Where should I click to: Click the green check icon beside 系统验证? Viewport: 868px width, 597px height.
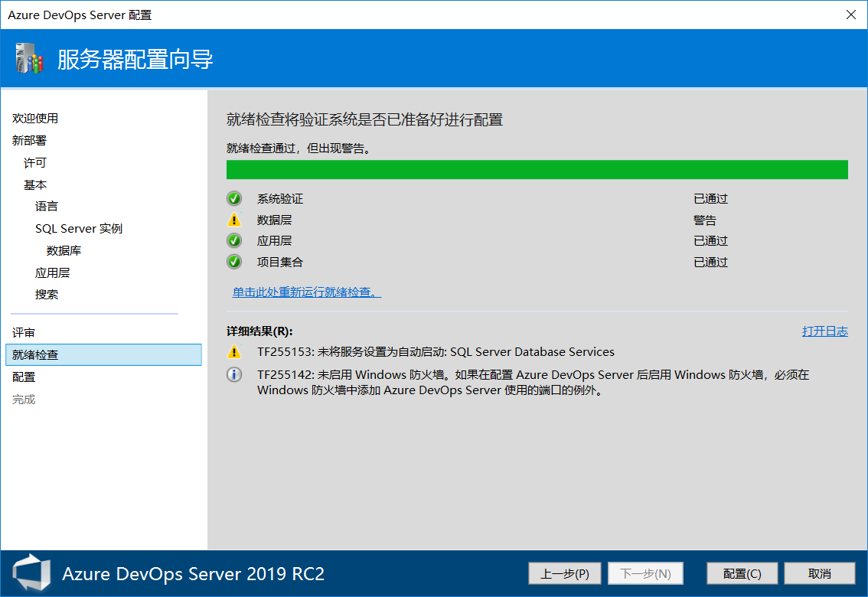(233, 197)
